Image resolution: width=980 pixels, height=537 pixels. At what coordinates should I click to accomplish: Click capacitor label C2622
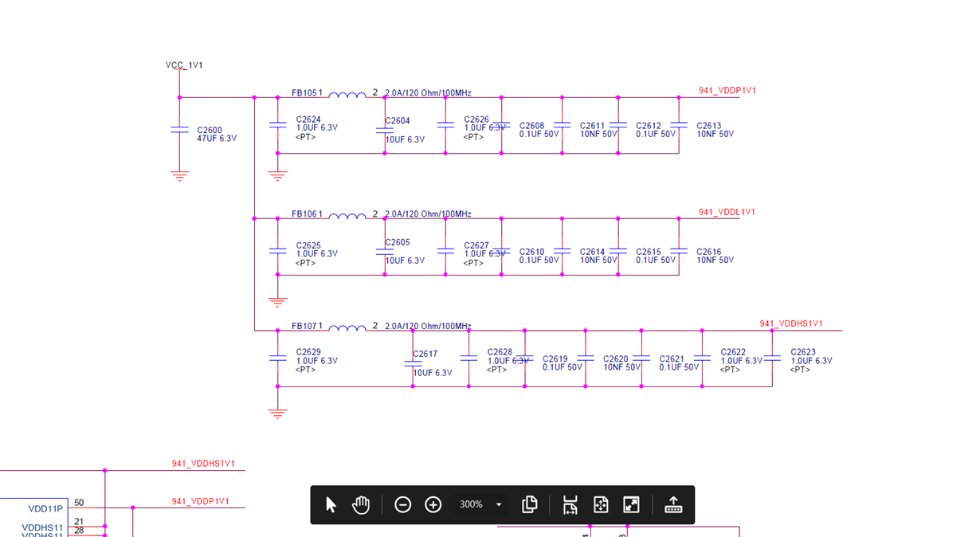(x=733, y=352)
